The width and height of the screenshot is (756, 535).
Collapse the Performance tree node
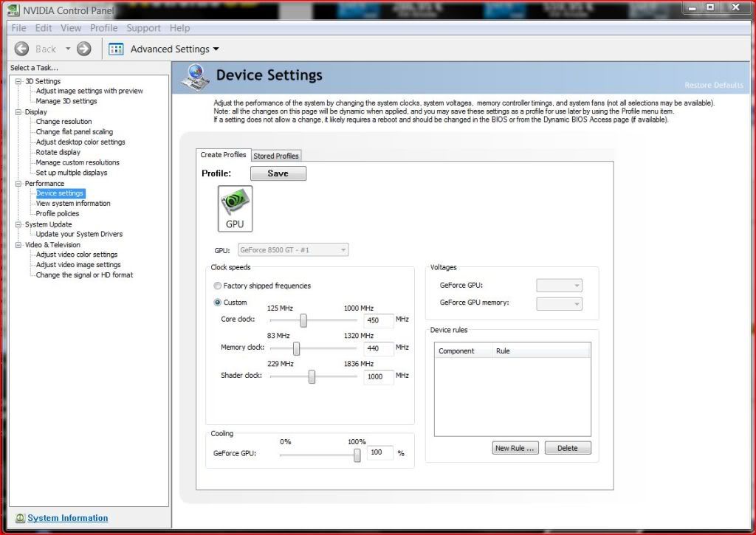(x=18, y=184)
